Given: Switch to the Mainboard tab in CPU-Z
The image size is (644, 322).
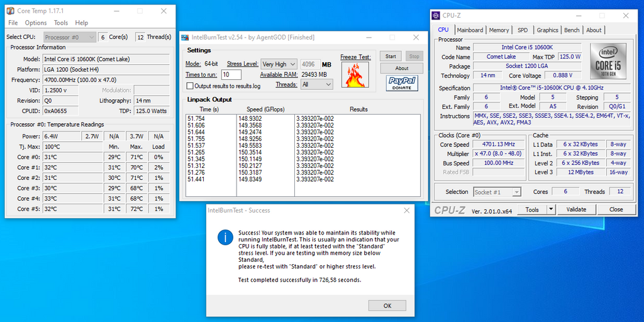Looking at the screenshot, I should pos(470,30).
